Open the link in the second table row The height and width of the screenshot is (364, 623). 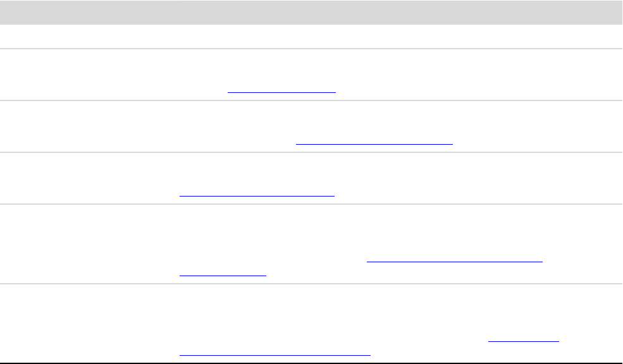click(x=281, y=90)
